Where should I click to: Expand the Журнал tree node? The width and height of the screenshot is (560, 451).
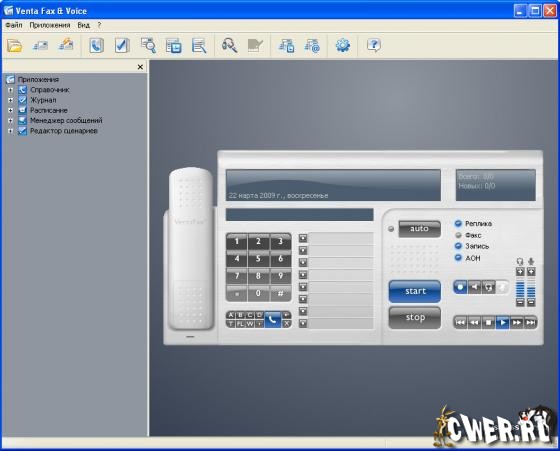(10, 100)
